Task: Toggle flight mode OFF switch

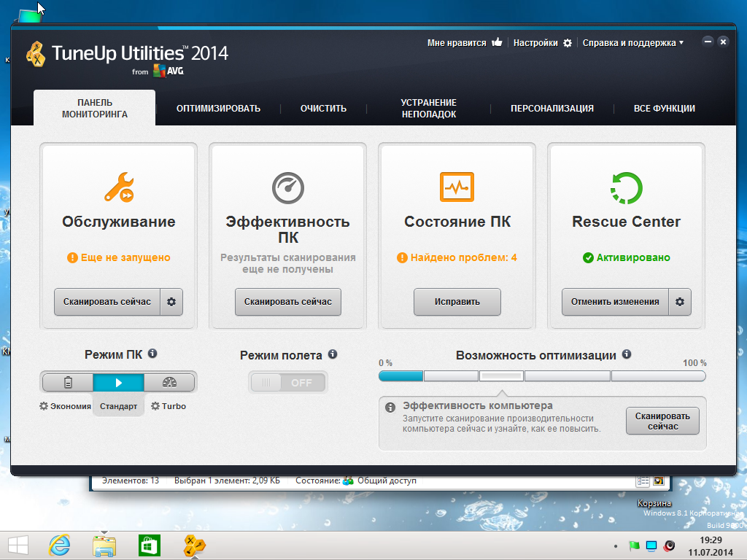Action: coord(288,382)
